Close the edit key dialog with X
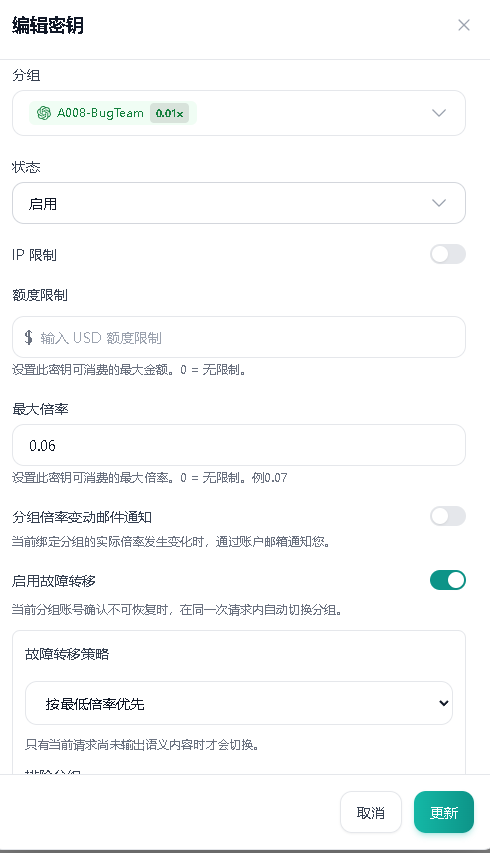Image resolution: width=490 pixels, height=853 pixels. (x=463, y=25)
